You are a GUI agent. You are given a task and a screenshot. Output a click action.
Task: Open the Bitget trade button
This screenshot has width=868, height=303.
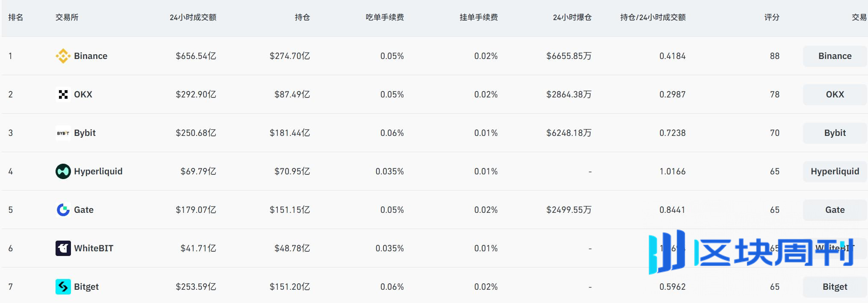(835, 287)
